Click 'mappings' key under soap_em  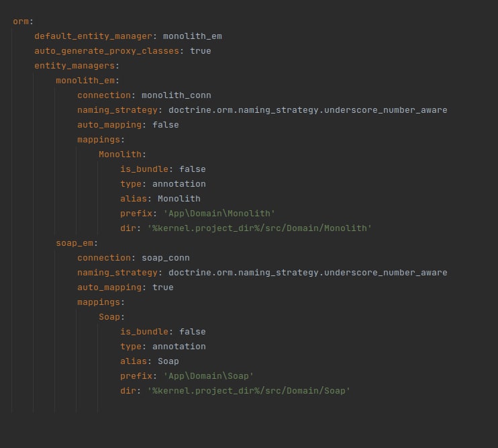(99, 302)
